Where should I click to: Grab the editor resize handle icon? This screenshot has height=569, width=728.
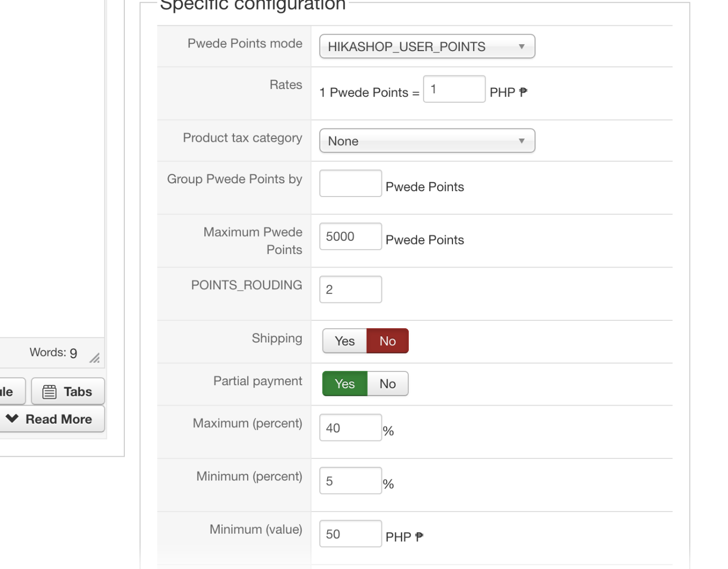click(x=95, y=358)
